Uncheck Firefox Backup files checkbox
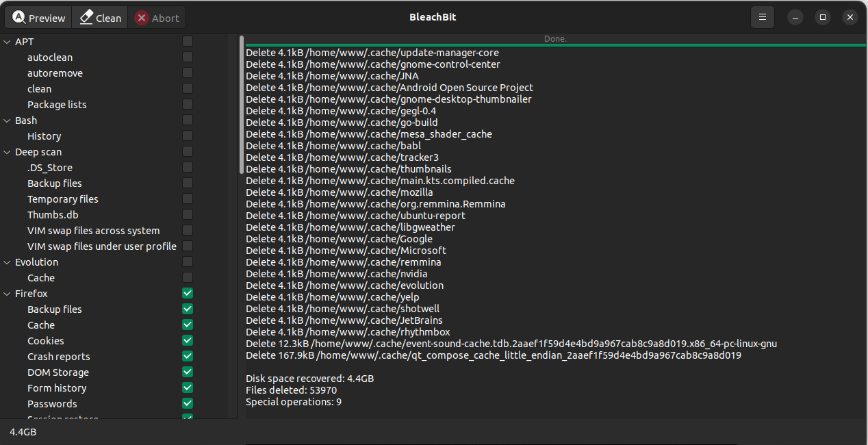 (x=188, y=309)
